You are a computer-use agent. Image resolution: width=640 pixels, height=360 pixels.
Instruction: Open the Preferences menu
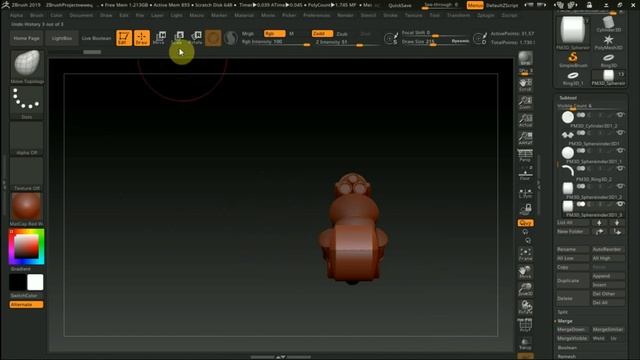click(317, 15)
